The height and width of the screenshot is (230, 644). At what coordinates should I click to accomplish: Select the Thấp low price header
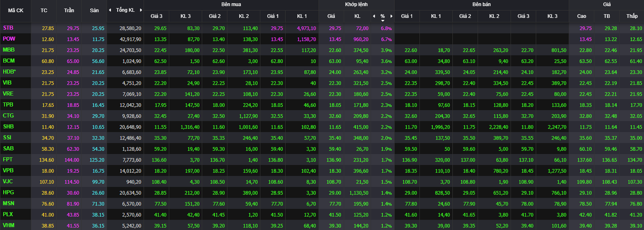pos(632,16)
